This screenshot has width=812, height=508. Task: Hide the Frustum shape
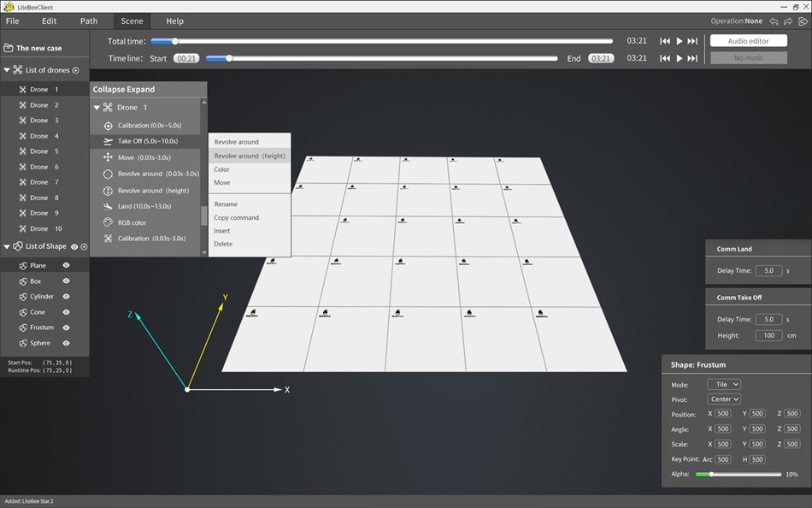click(67, 328)
